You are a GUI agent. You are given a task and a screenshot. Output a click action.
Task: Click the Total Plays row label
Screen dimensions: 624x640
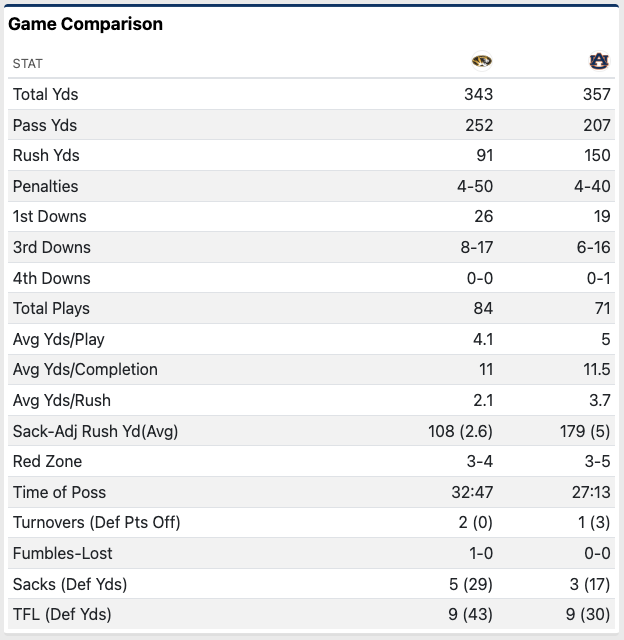(x=51, y=308)
